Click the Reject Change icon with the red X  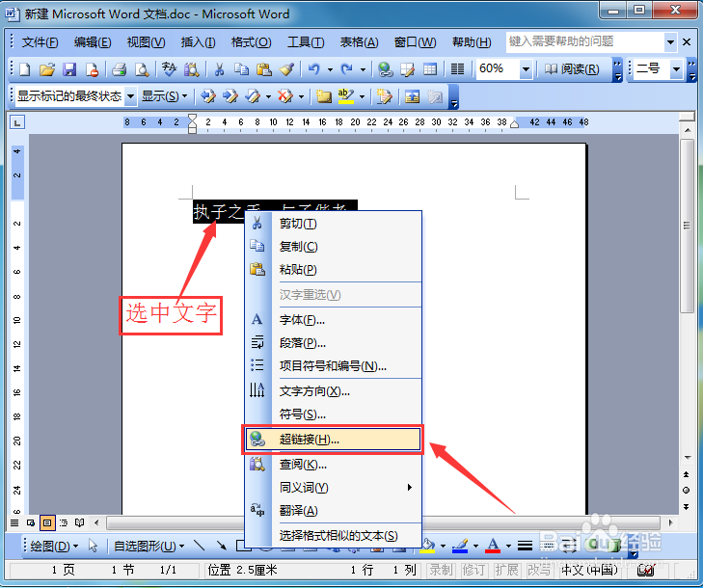point(285,96)
